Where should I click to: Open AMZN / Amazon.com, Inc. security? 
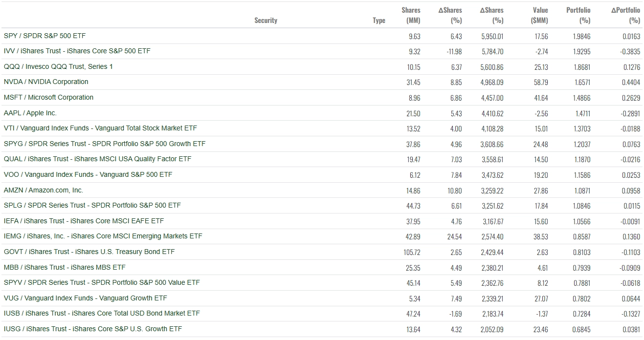44,190
